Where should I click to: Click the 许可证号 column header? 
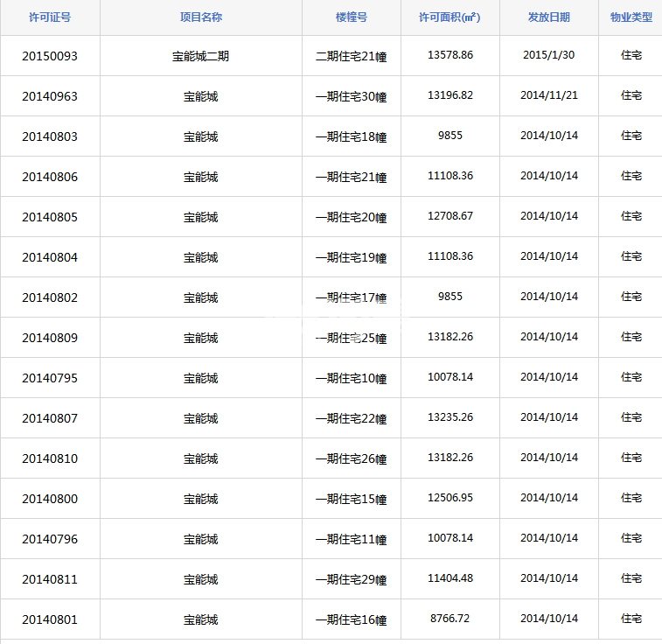50,17
